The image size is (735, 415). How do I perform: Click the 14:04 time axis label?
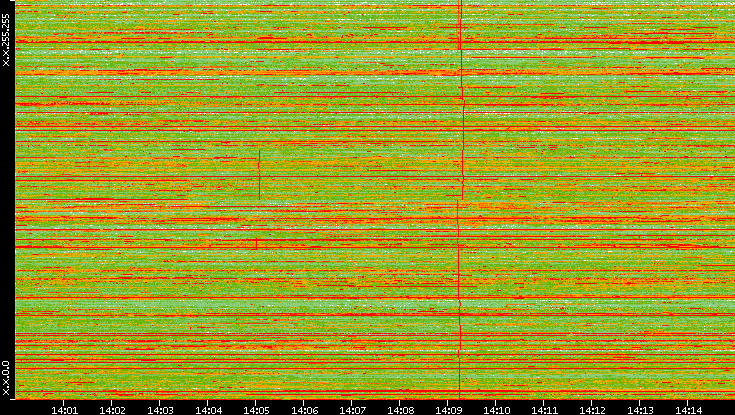tap(208, 410)
